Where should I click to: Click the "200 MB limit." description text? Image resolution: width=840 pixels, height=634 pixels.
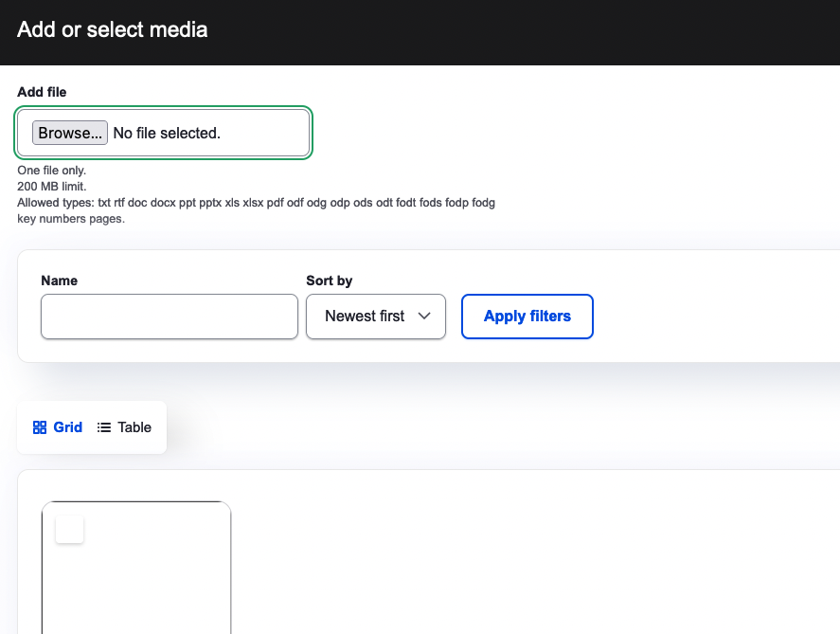tap(52, 187)
